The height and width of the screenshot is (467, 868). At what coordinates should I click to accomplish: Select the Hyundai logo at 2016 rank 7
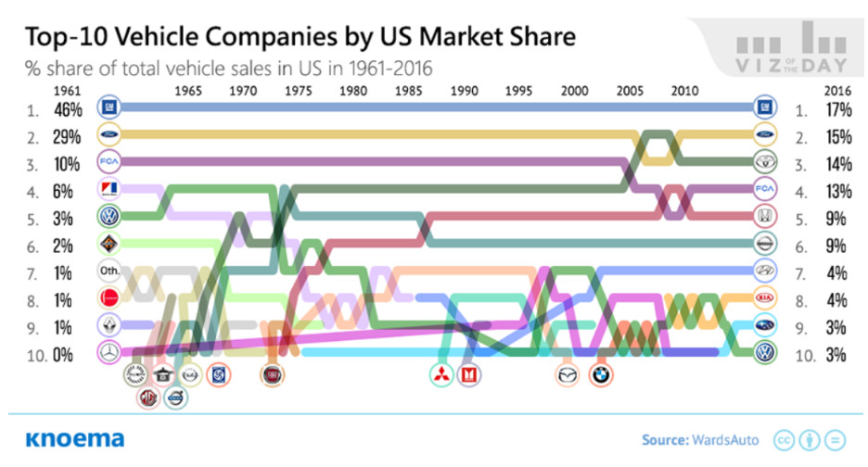[x=765, y=271]
